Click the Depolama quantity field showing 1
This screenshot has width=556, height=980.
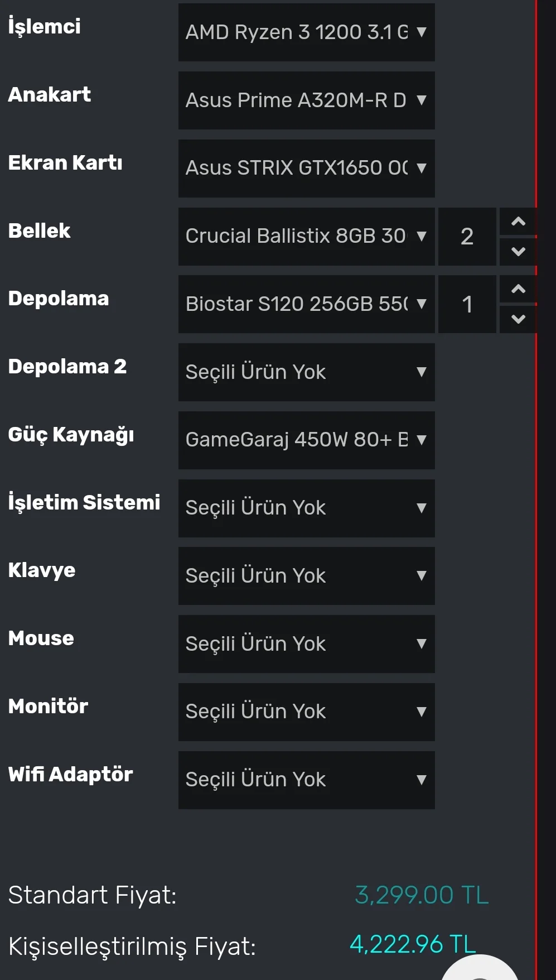coord(467,304)
